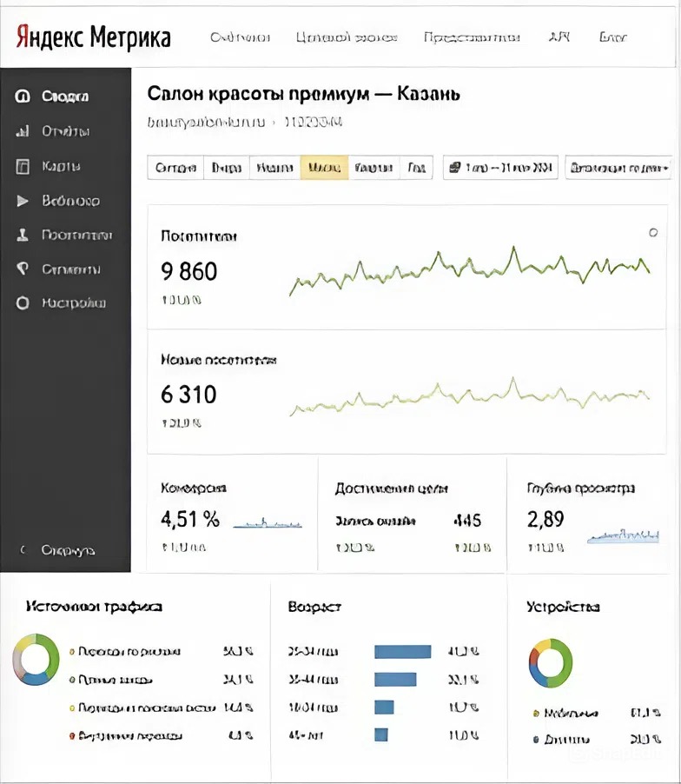681x784 pixels.
Task: Collapse the sidebar with Свернуть
Action: 58,550
